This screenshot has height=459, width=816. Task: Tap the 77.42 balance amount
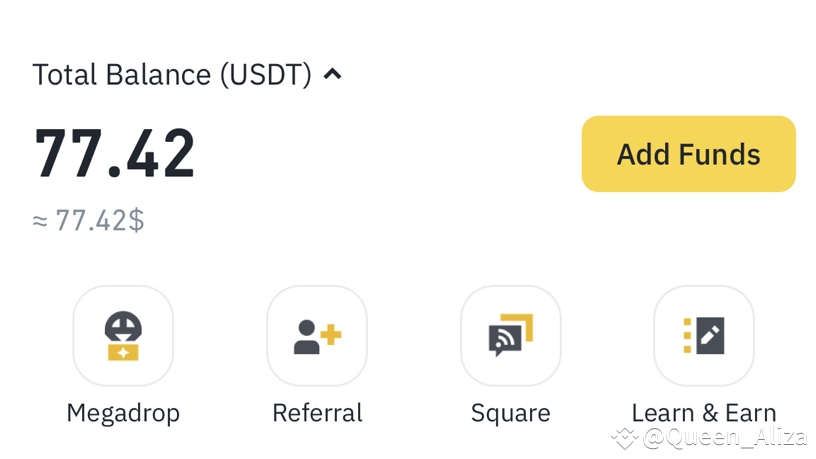click(x=114, y=154)
